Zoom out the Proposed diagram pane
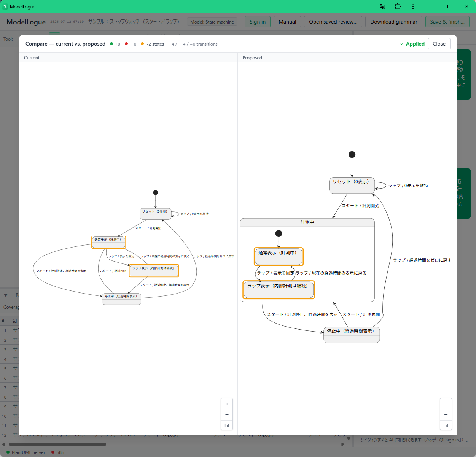This screenshot has height=457, width=476. click(x=446, y=414)
